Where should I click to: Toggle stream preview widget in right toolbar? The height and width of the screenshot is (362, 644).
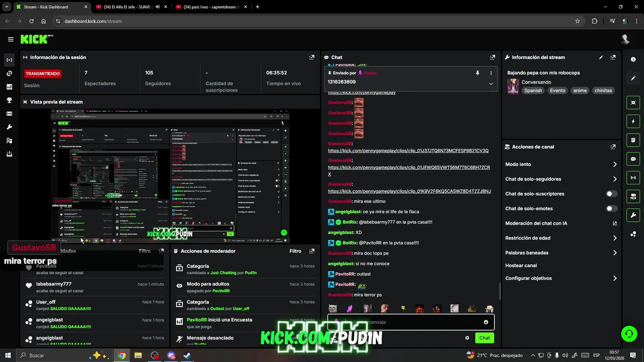pyautogui.click(x=633, y=103)
